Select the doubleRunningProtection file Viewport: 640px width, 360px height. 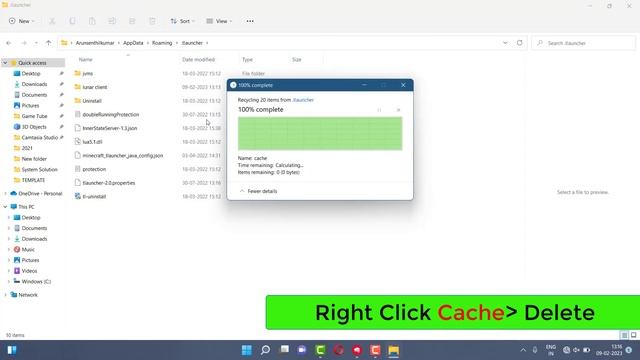pyautogui.click(x=111, y=114)
